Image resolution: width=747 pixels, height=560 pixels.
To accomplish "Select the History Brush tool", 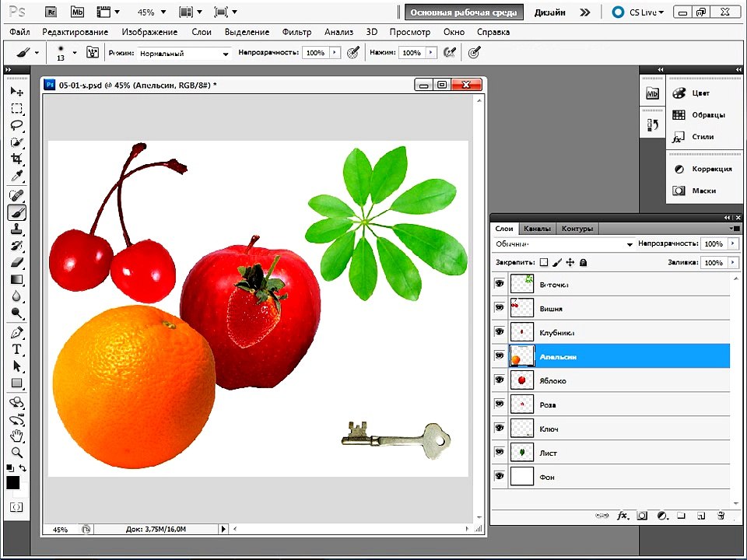I will coord(16,246).
